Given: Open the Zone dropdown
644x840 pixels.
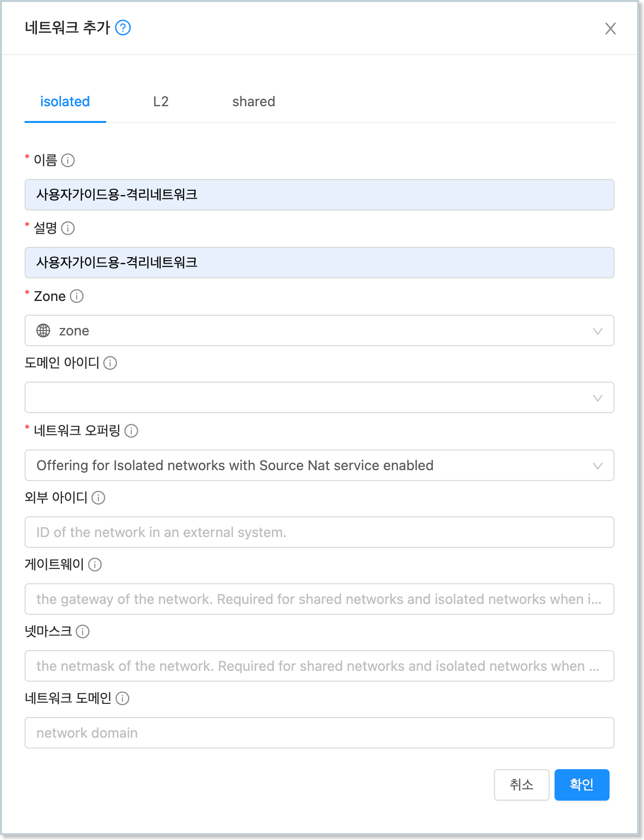Looking at the screenshot, I should click(319, 330).
